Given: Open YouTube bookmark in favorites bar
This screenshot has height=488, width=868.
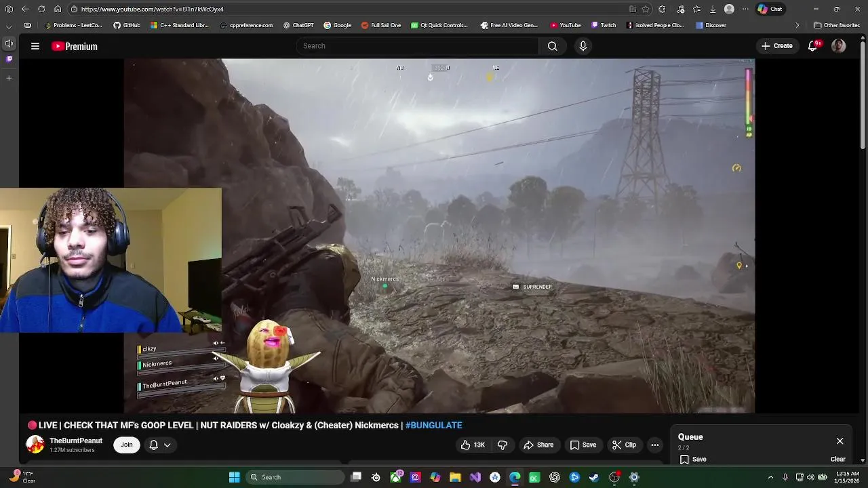Looking at the screenshot, I should pyautogui.click(x=566, y=25).
